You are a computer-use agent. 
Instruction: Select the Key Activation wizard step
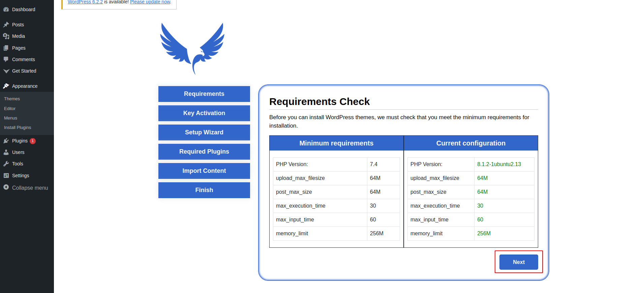point(204,113)
